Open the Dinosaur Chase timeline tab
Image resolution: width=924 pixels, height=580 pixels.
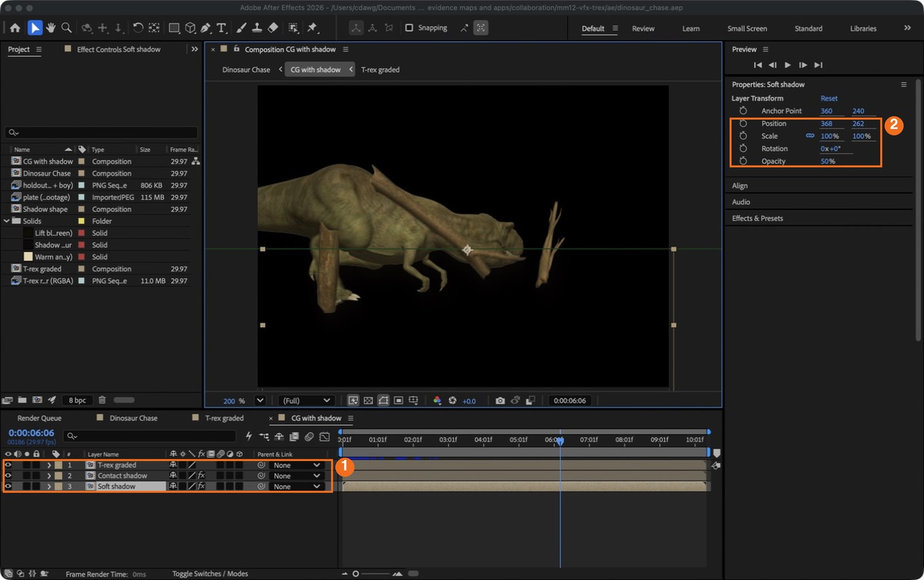point(134,418)
